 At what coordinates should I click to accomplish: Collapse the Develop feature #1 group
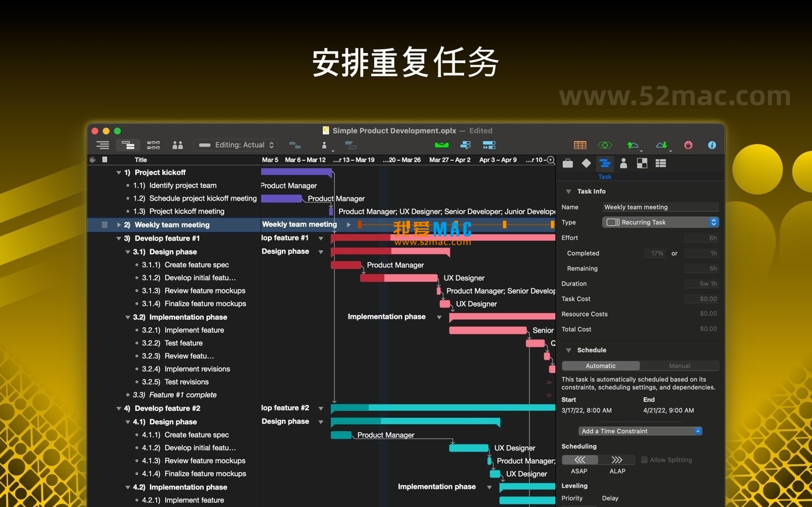(119, 238)
